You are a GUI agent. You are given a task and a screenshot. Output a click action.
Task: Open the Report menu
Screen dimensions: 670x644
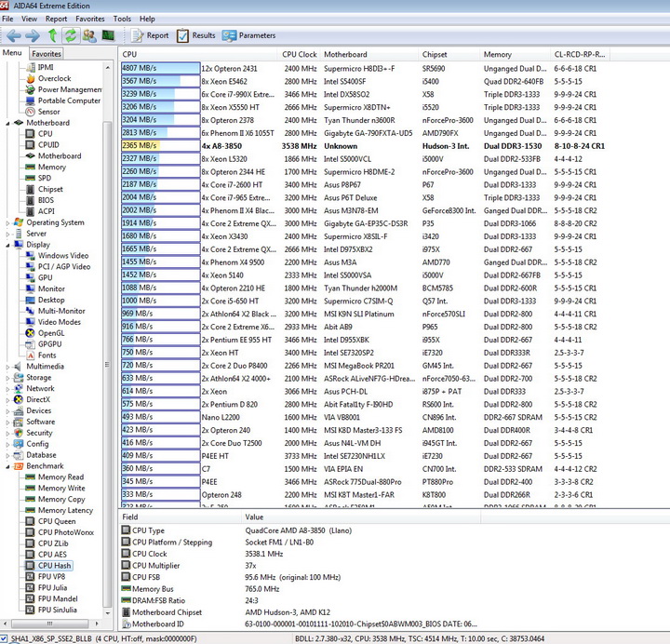56,19
